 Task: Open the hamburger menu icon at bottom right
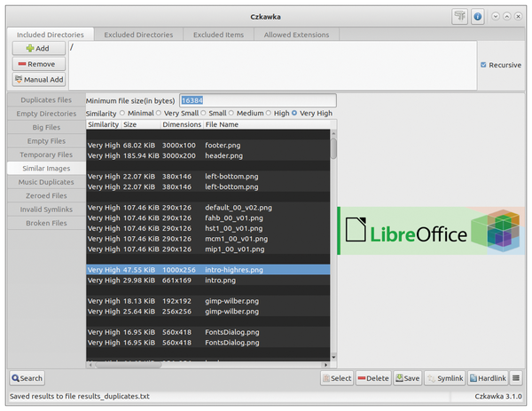[516, 378]
